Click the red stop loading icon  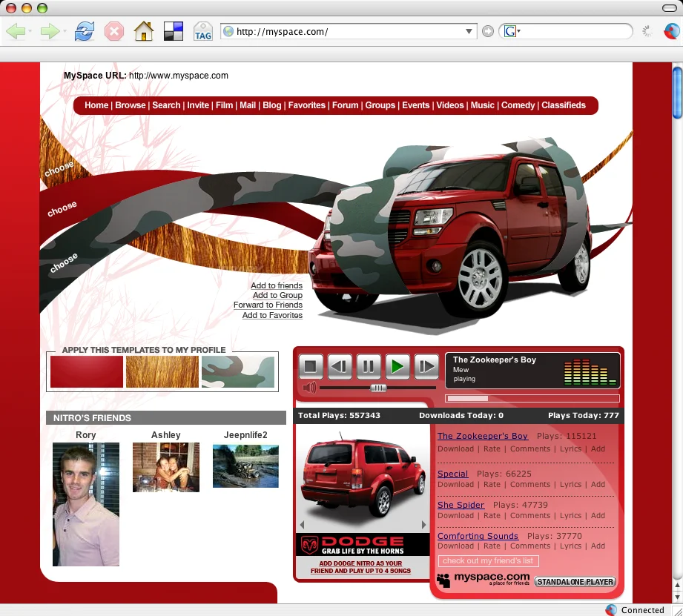[x=114, y=31]
